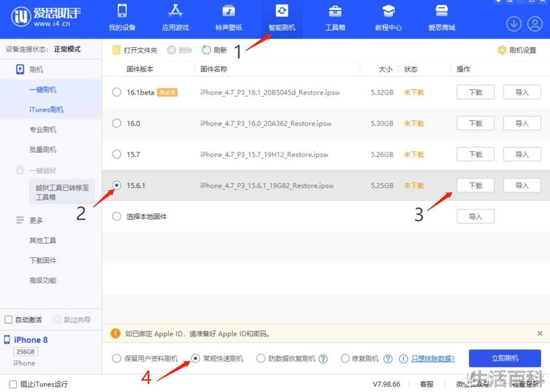Select firmware 15.6.1 radio button
This screenshot has width=550, height=392.
point(117,185)
